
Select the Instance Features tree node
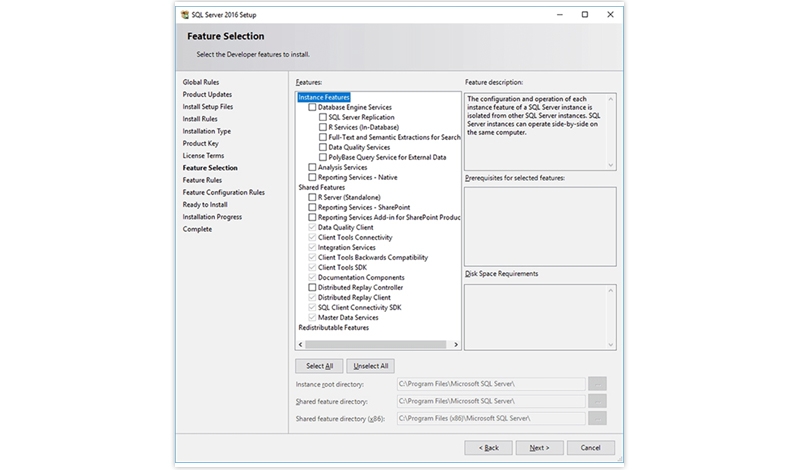point(324,97)
